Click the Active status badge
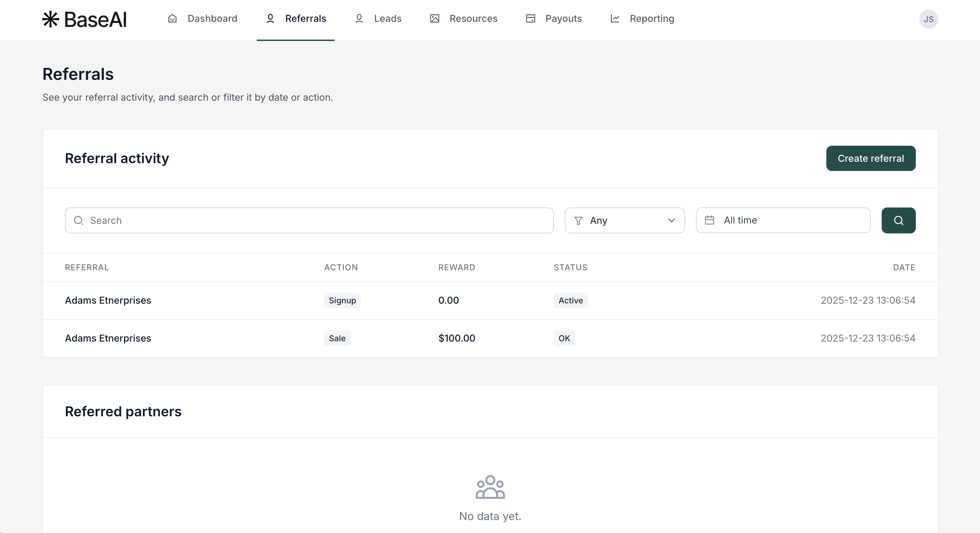Viewport: 980px width, 533px height. [570, 300]
